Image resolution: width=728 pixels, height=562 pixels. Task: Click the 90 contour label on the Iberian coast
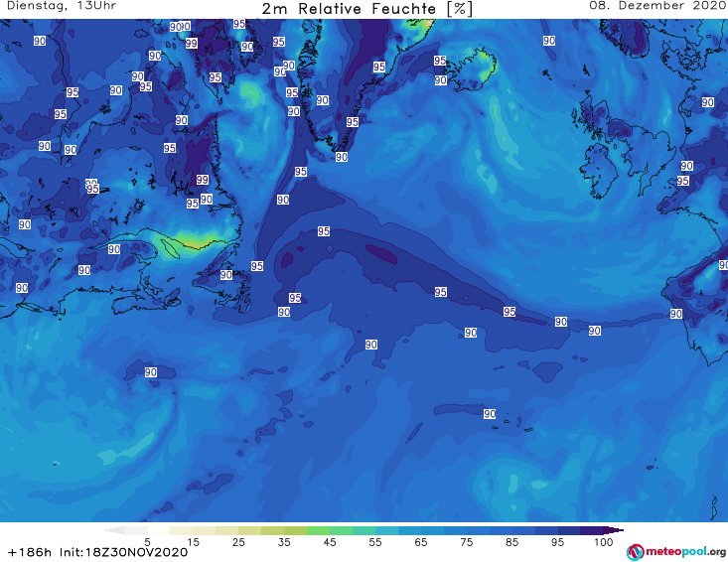click(x=676, y=314)
